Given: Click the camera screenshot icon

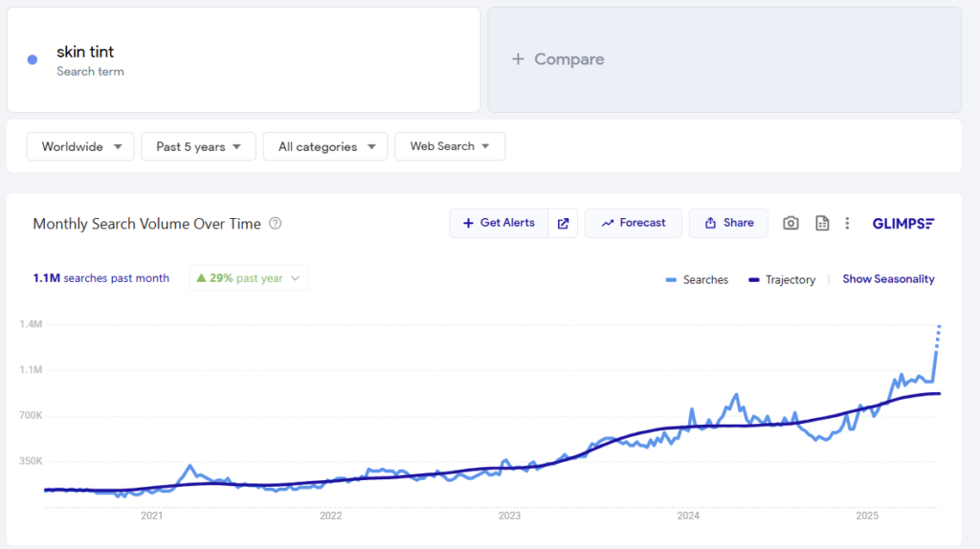Looking at the screenshot, I should pos(791,223).
